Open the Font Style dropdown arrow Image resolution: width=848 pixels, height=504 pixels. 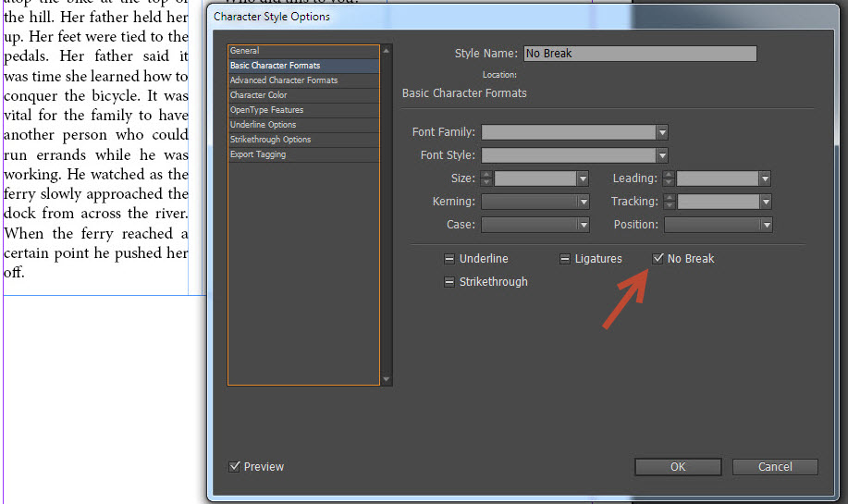(662, 155)
